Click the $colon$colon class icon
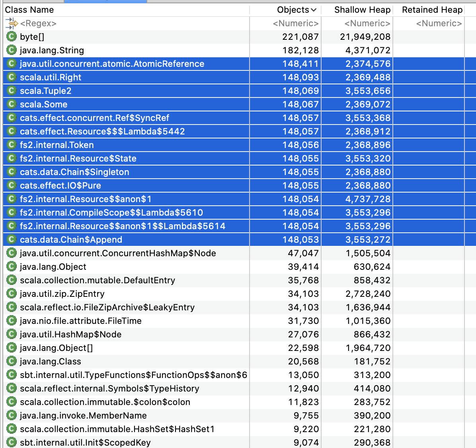This screenshot has height=448, width=476. tap(12, 402)
